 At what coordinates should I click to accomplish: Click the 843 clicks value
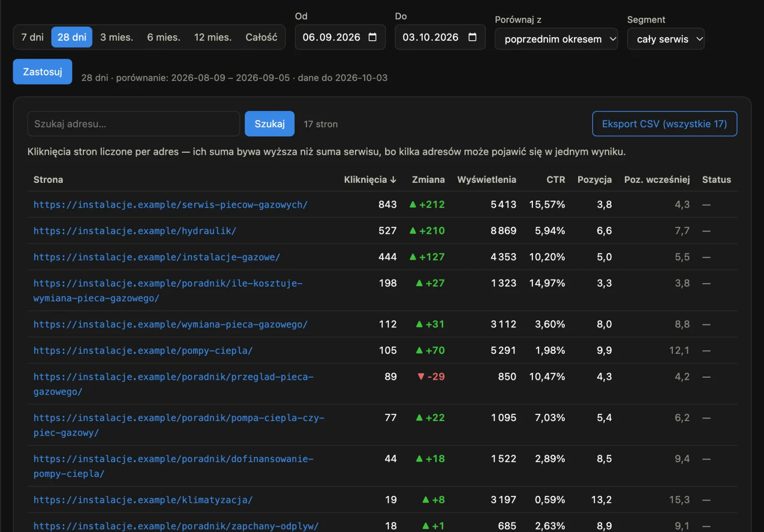[x=388, y=205]
